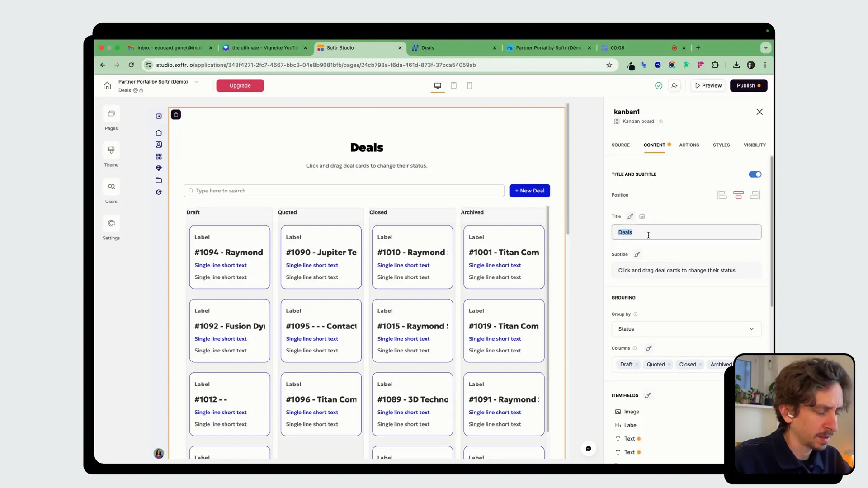Open the Pages panel icon
Viewport: 868px width, 488px height.
pyautogui.click(x=111, y=114)
